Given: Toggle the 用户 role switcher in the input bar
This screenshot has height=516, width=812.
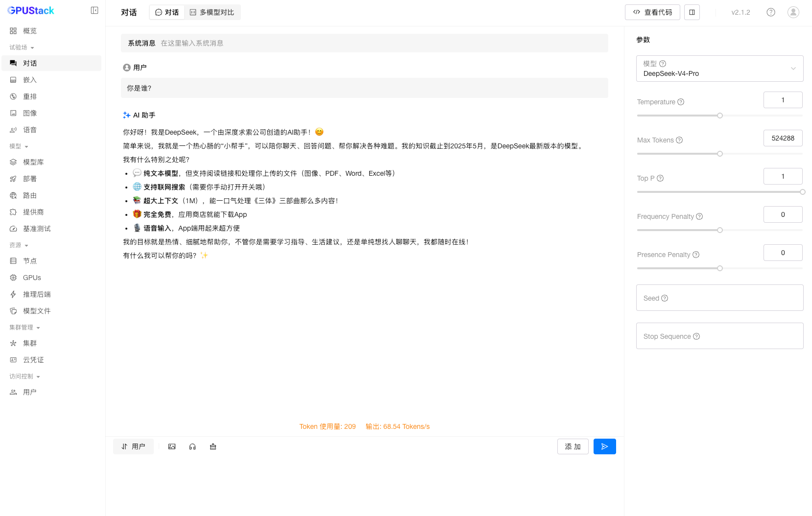Looking at the screenshot, I should coord(133,446).
